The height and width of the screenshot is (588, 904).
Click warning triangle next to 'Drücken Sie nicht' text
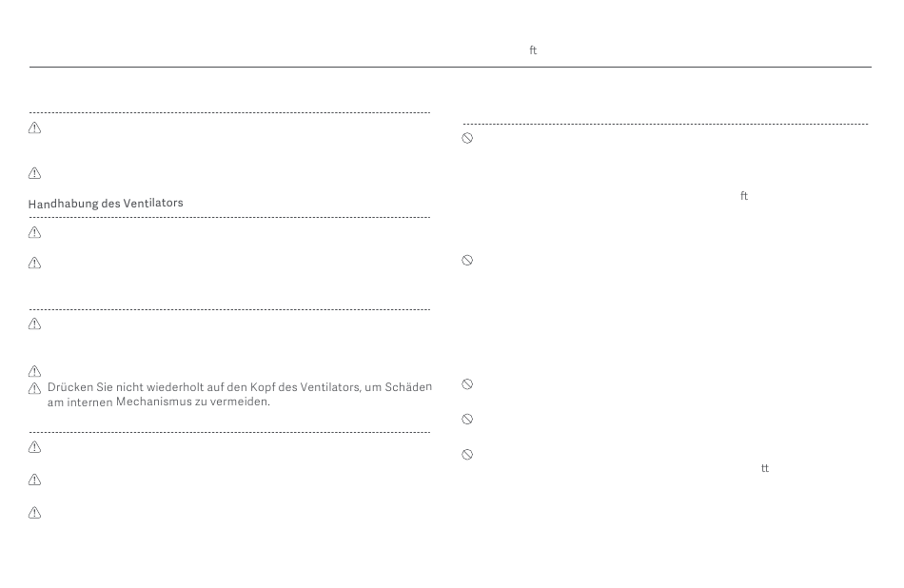[x=34, y=388]
